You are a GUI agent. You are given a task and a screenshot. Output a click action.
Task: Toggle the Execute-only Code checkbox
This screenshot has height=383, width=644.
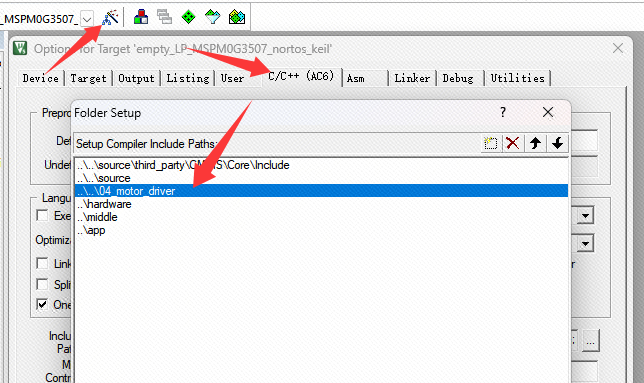click(42, 216)
